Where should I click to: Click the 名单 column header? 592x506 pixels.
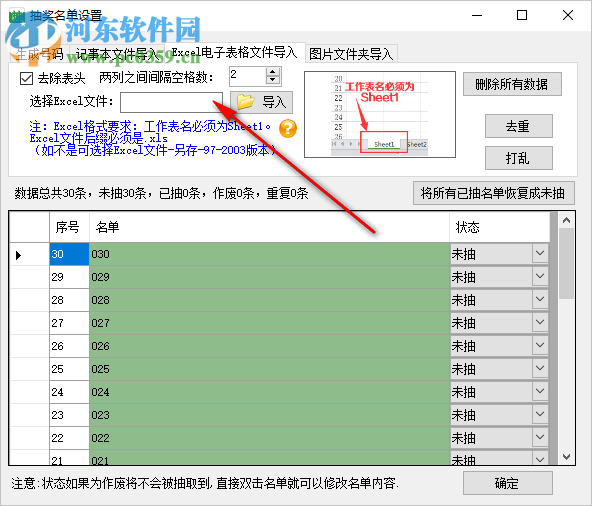point(269,227)
